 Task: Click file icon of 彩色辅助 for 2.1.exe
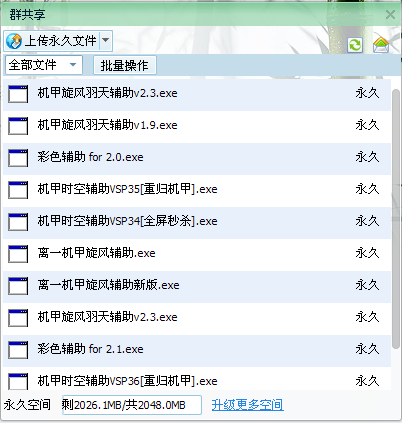point(18,350)
